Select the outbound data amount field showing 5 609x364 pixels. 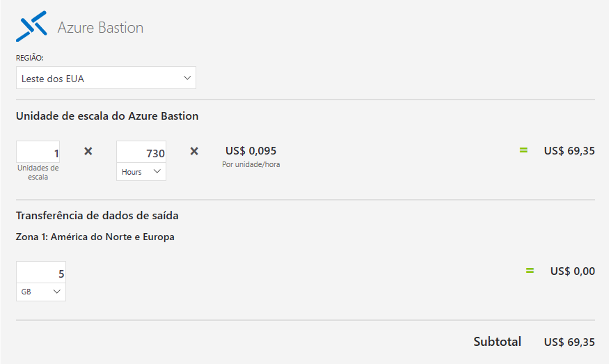tap(41, 273)
